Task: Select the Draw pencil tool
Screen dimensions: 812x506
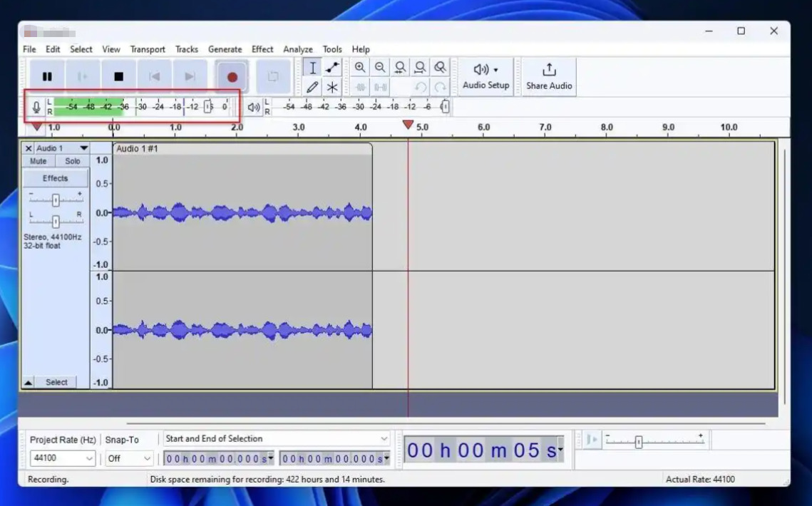Action: click(x=312, y=87)
